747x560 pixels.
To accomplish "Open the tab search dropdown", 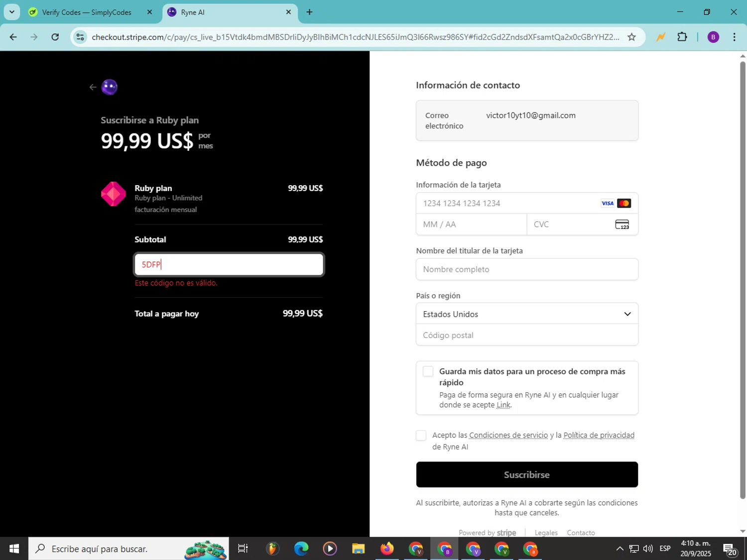I will click(11, 12).
